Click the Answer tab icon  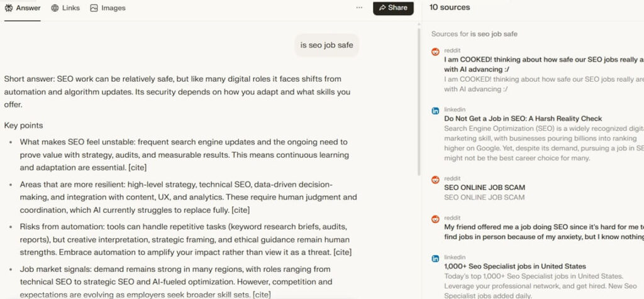tap(9, 8)
